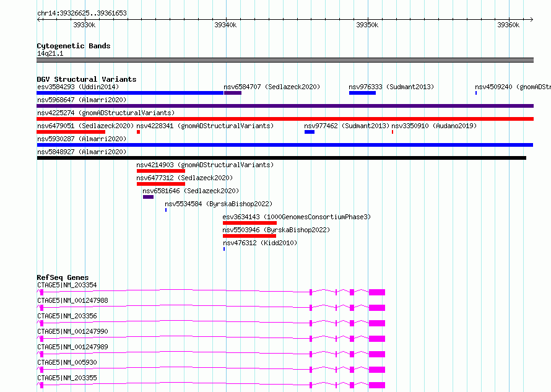The image size is (551, 392).
Task: Select the gray 14q21.1 cytogenetic band bar
Action: pyautogui.click(x=285, y=60)
